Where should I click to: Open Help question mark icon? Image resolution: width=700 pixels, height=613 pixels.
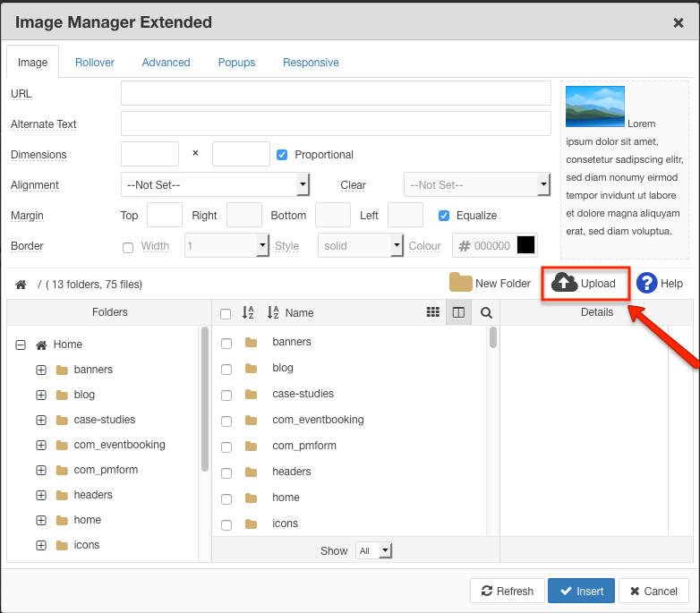[647, 283]
